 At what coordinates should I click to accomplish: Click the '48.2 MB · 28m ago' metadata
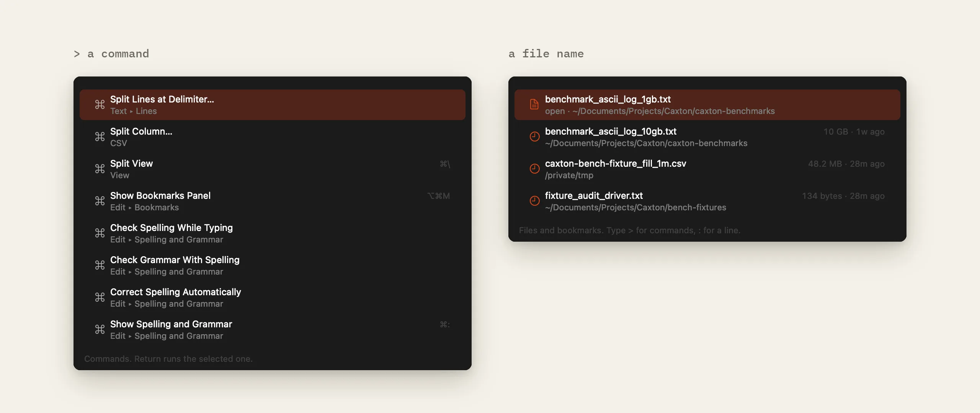(846, 164)
